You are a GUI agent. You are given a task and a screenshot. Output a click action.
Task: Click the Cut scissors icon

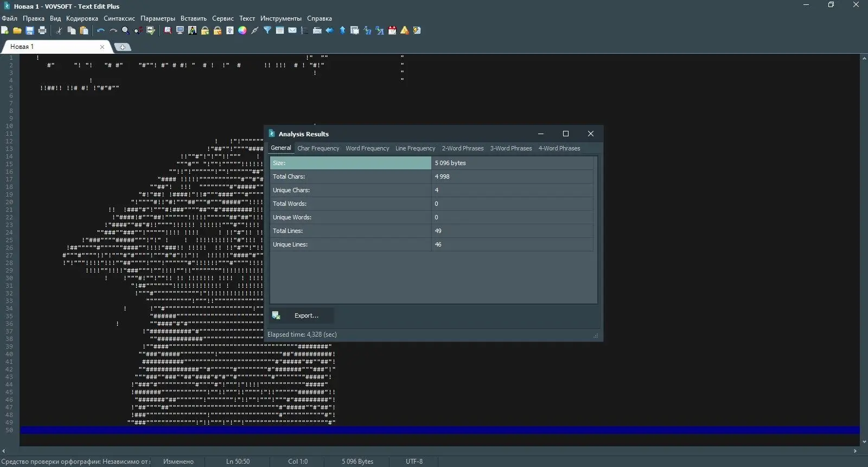click(59, 31)
